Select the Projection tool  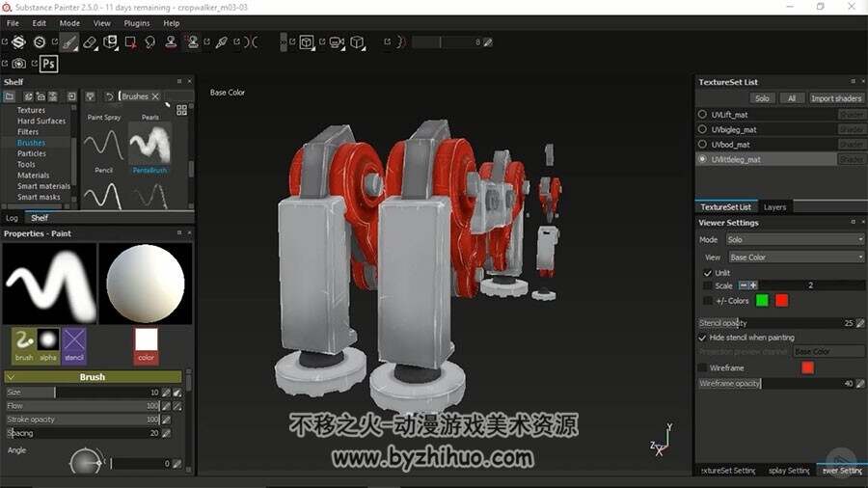pos(110,42)
